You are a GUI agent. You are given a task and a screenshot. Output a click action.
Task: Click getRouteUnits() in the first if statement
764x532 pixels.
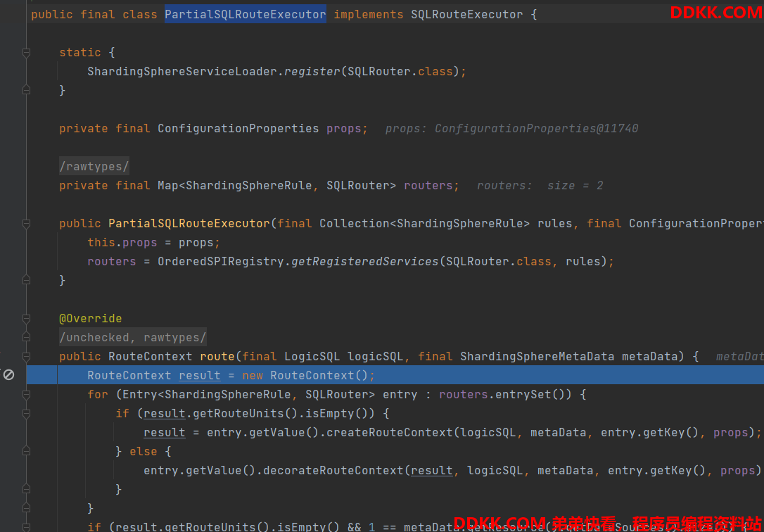(x=246, y=414)
